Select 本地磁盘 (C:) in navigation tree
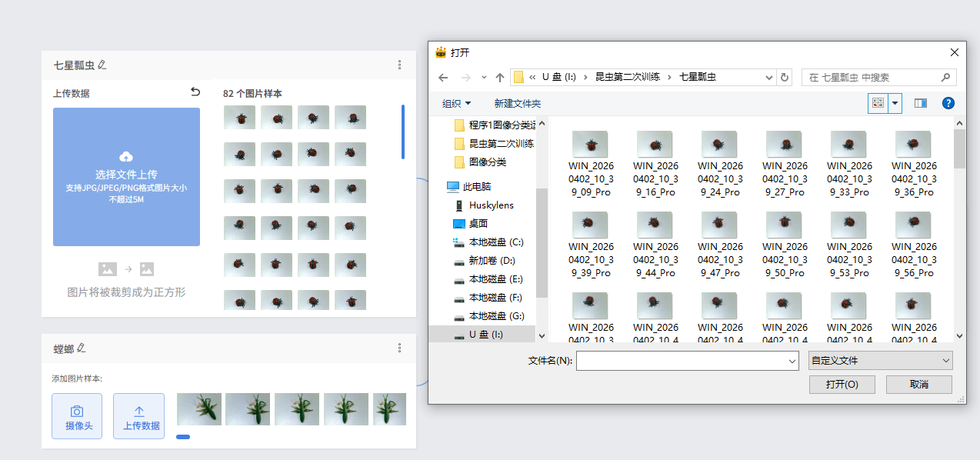Image resolution: width=980 pixels, height=460 pixels. (x=495, y=242)
